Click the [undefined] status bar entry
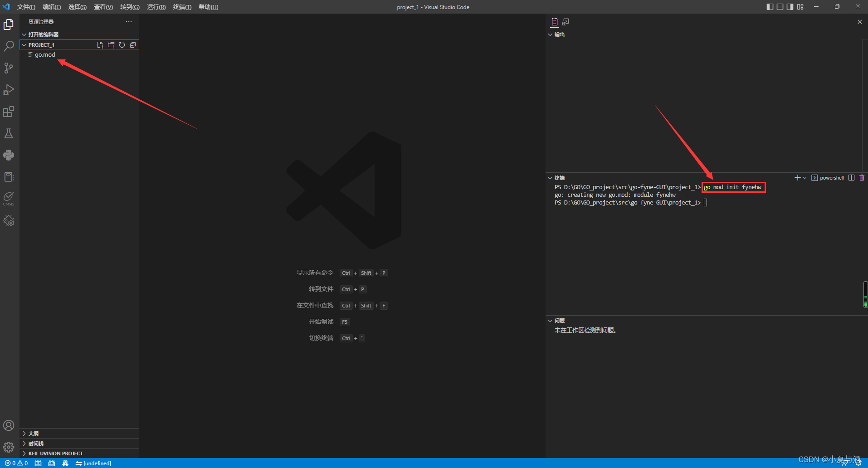 point(93,463)
